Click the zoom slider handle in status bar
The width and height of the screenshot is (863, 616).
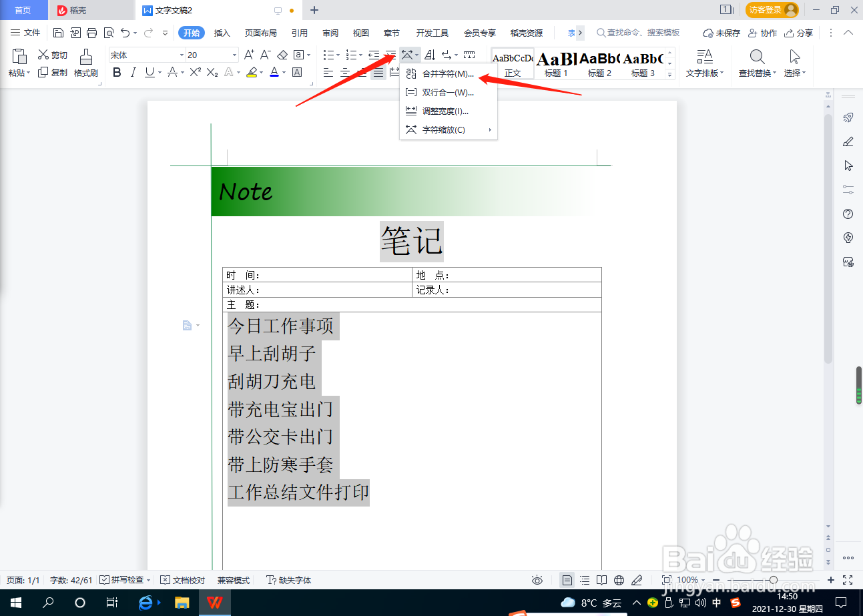coord(773,580)
